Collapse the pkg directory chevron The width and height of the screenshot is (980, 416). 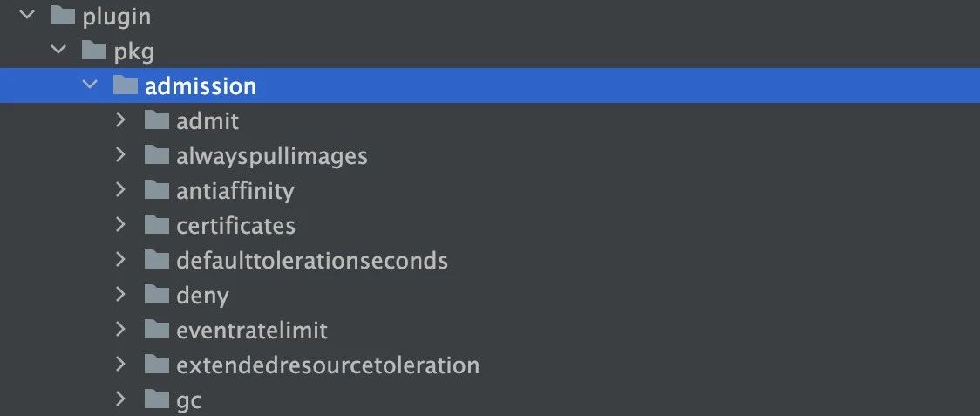coord(58,49)
